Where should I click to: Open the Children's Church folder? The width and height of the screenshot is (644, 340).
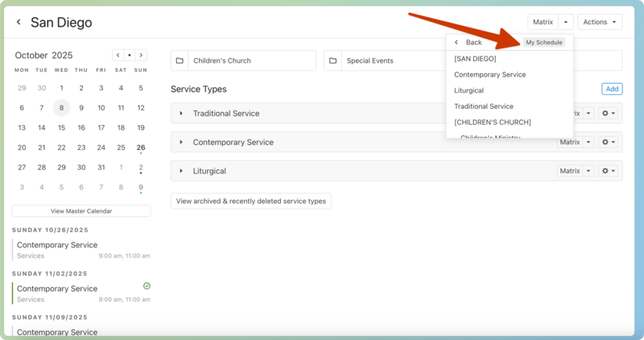coord(243,60)
